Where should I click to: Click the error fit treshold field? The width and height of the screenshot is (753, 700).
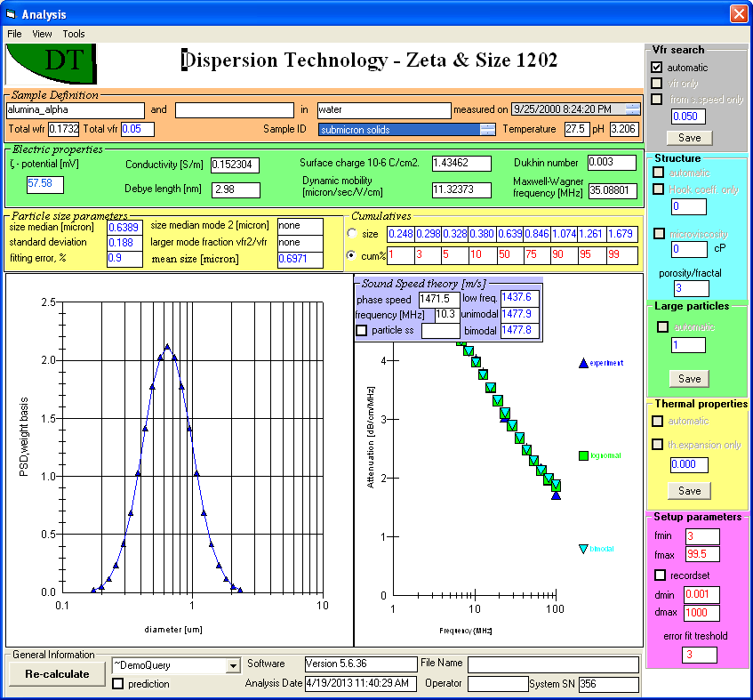point(699,655)
